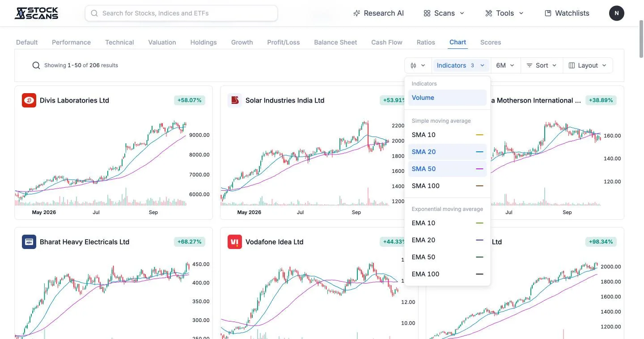
Task: Click the Solar Industries India logo
Action: pyautogui.click(x=235, y=100)
